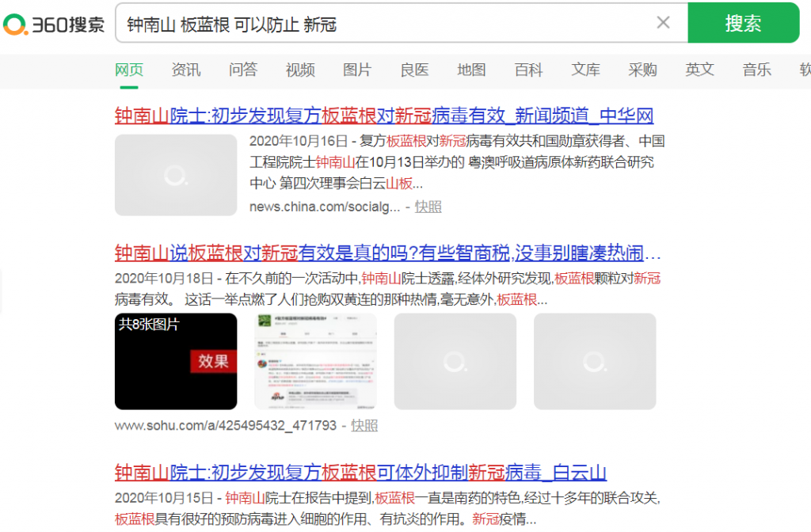The image size is (811, 532).
Task: Click the green 搜索 button
Action: tap(743, 23)
